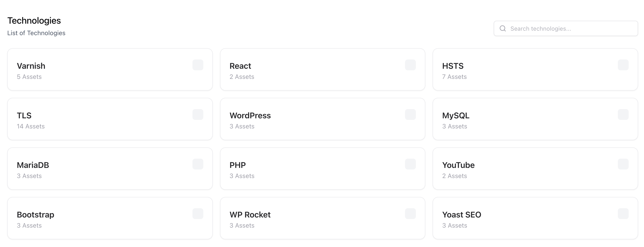
Task: Open the WP Rocket technology title
Action: 250,215
